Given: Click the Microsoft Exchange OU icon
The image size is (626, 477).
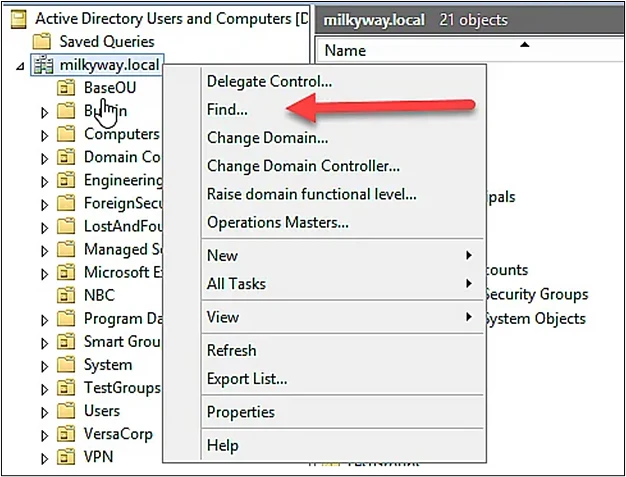Looking at the screenshot, I should tap(66, 273).
